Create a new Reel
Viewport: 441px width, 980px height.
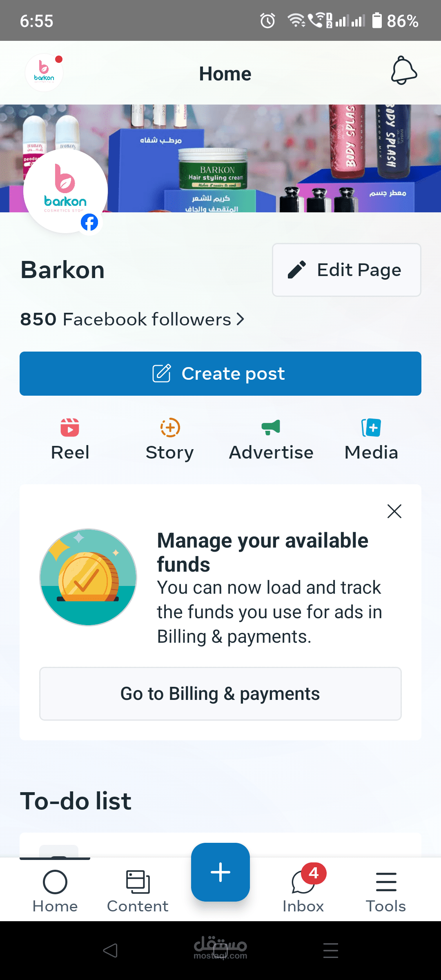70,440
